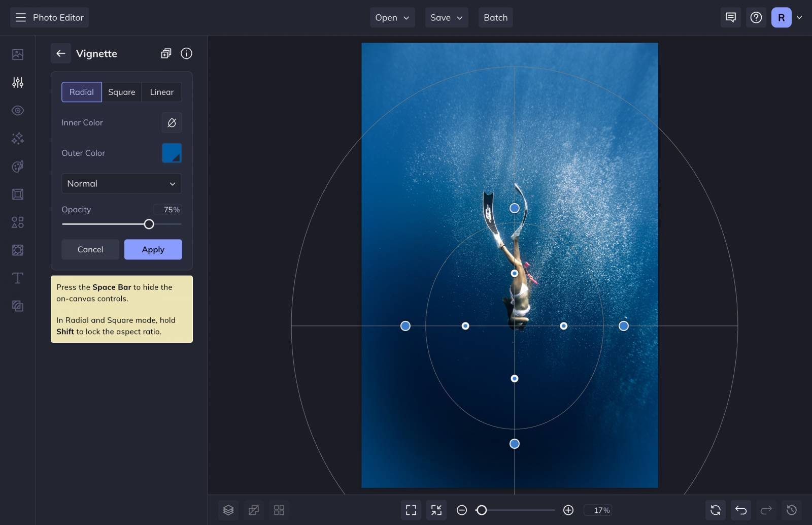Image resolution: width=812 pixels, height=525 pixels.
Task: Click the zoom in plus icon
Action: point(568,510)
